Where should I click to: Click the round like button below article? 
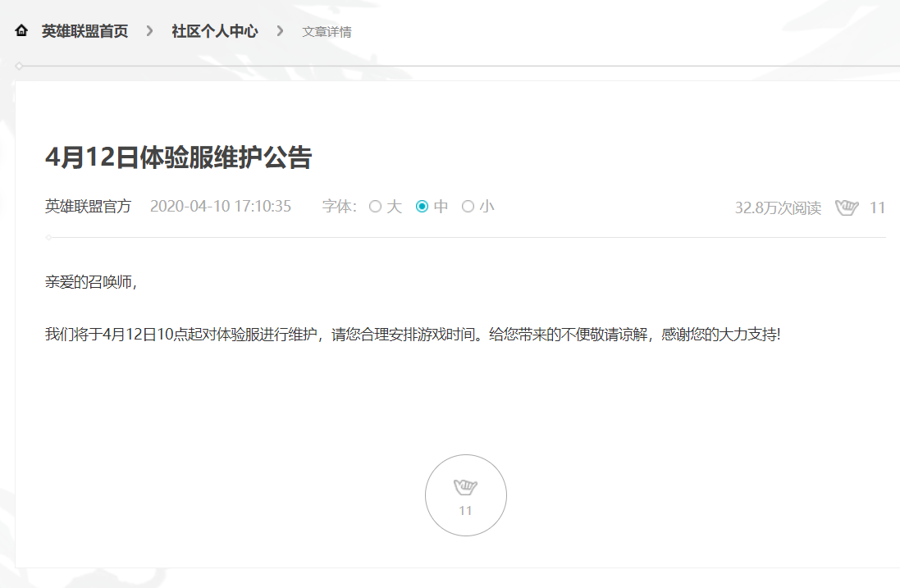pos(465,495)
